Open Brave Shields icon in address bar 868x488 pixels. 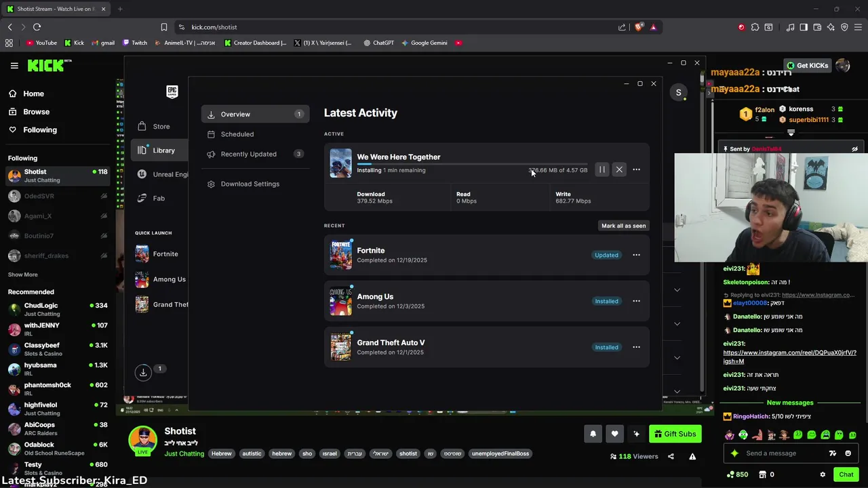pos(639,27)
